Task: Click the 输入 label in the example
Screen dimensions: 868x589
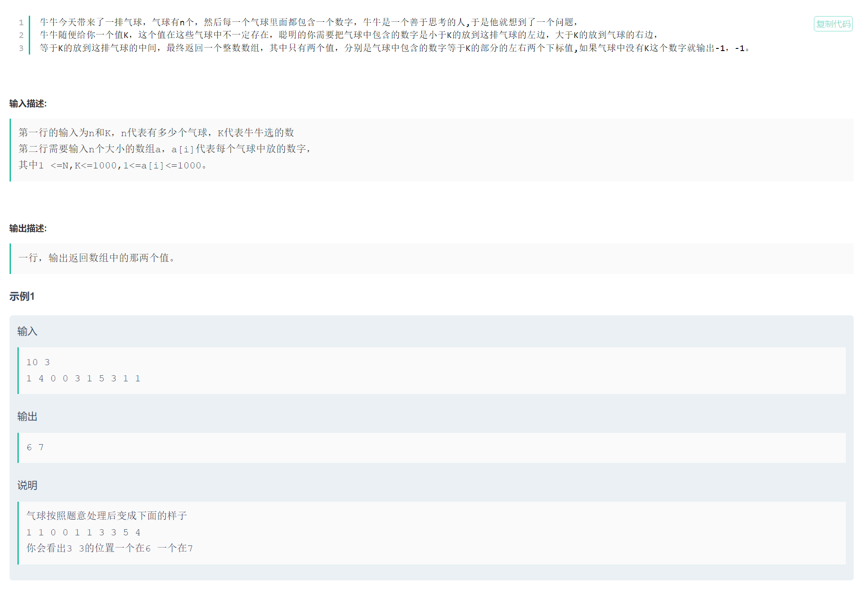Action: tap(27, 331)
